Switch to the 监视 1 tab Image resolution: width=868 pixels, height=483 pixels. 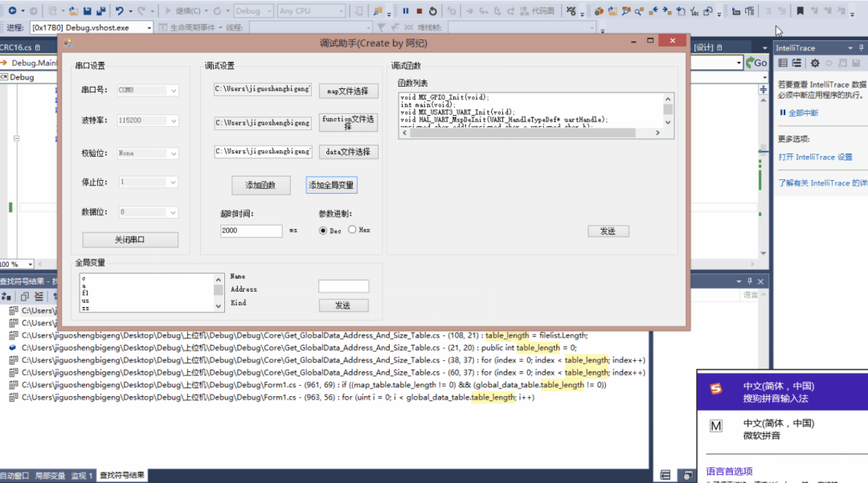[x=81, y=474]
